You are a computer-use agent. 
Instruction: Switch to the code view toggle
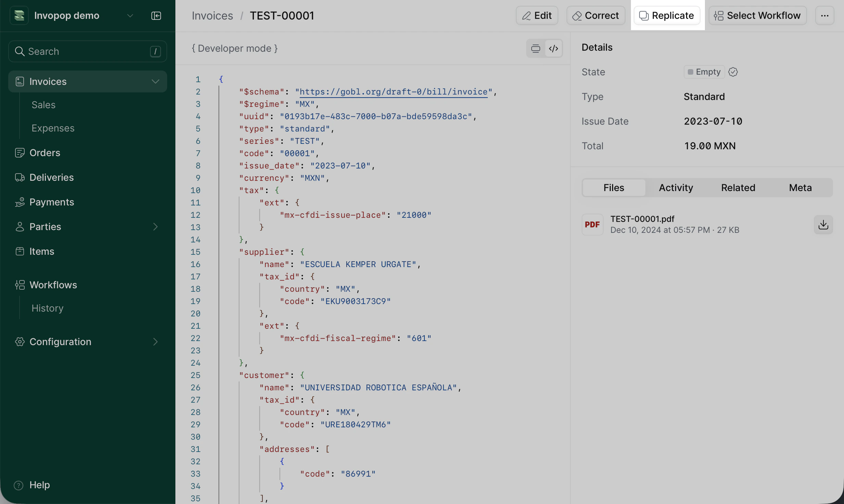point(554,49)
